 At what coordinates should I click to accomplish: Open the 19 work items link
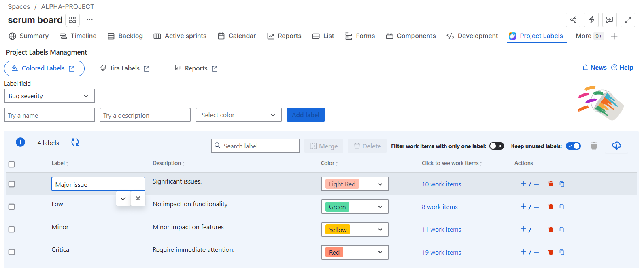(441, 252)
